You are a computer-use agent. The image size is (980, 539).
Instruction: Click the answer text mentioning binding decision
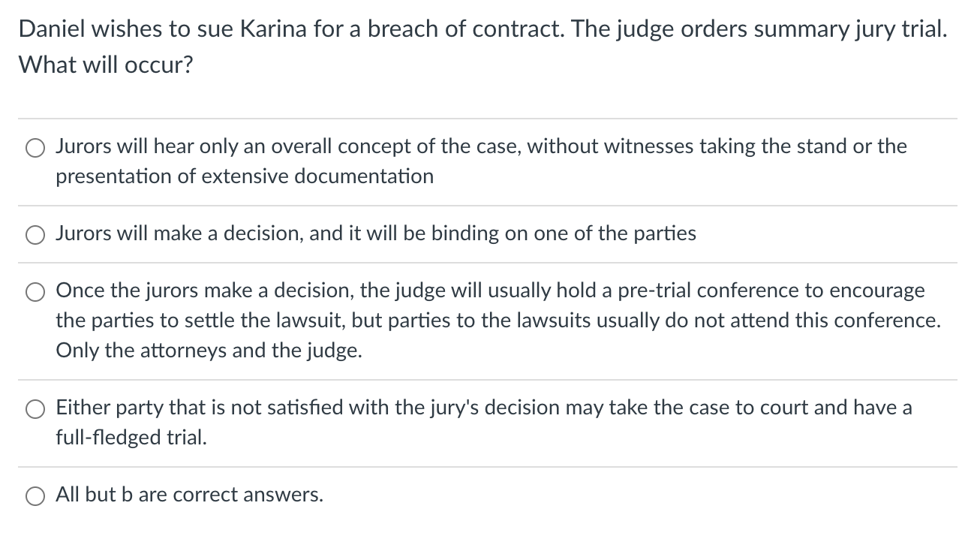[375, 233]
